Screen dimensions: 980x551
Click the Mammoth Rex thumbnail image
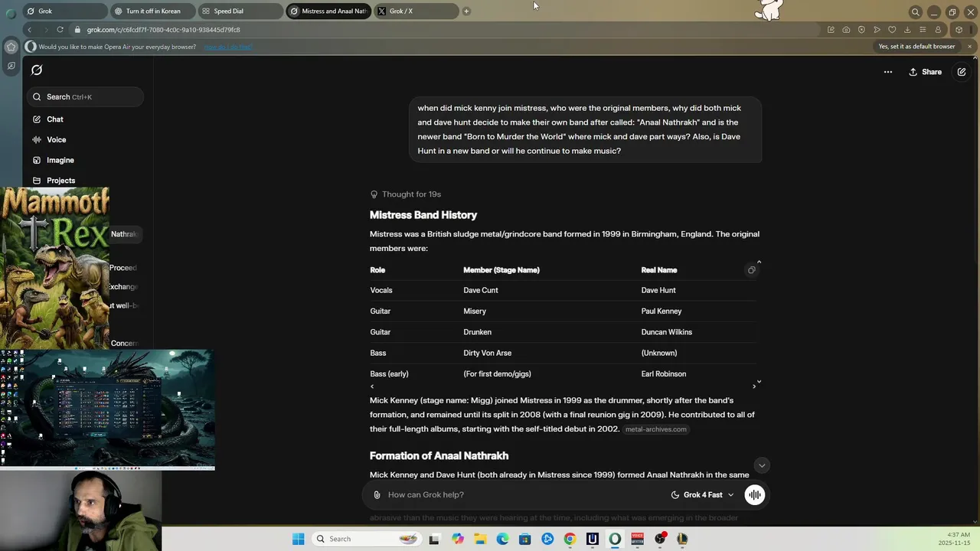(54, 268)
